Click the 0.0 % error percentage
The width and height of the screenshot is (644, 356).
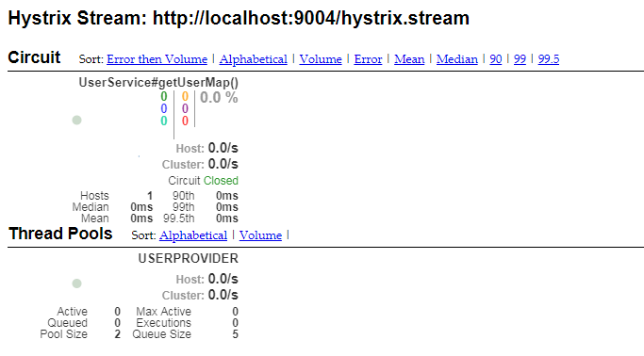click(x=219, y=98)
